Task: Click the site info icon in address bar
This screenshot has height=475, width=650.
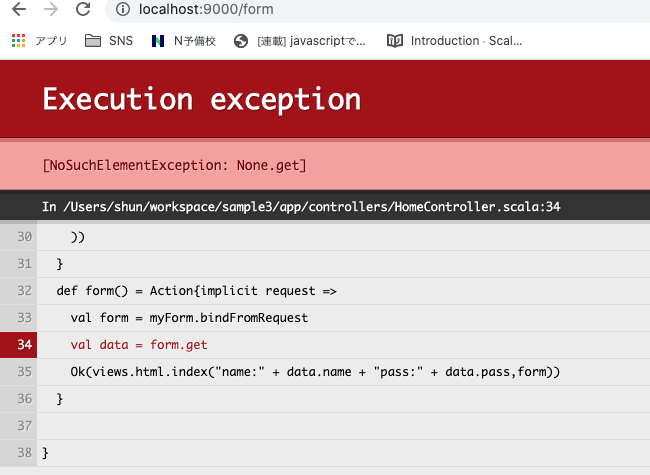Action: tap(123, 9)
